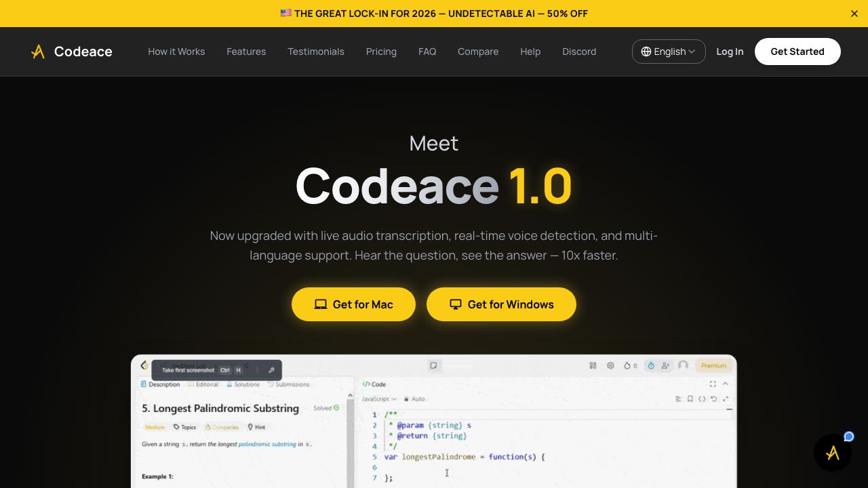Click the laptop icon on Mac button

(321, 304)
